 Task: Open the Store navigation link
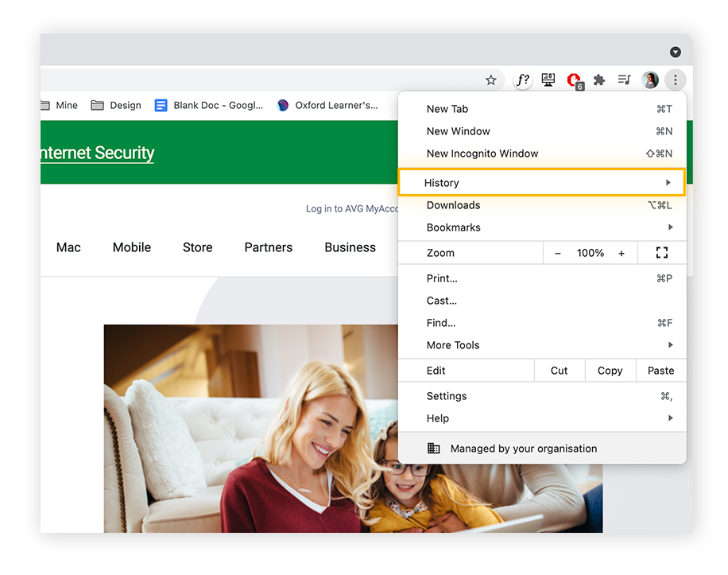197,247
